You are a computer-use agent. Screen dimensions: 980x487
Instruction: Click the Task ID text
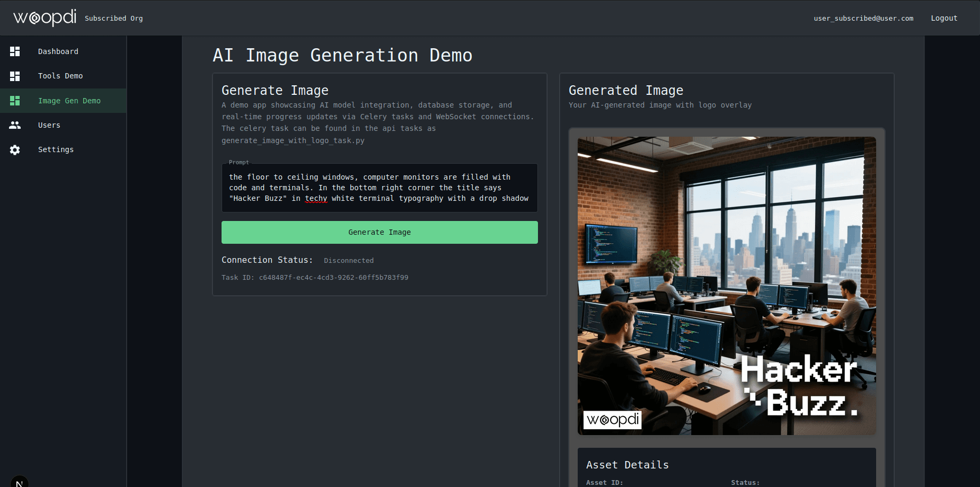315,278
